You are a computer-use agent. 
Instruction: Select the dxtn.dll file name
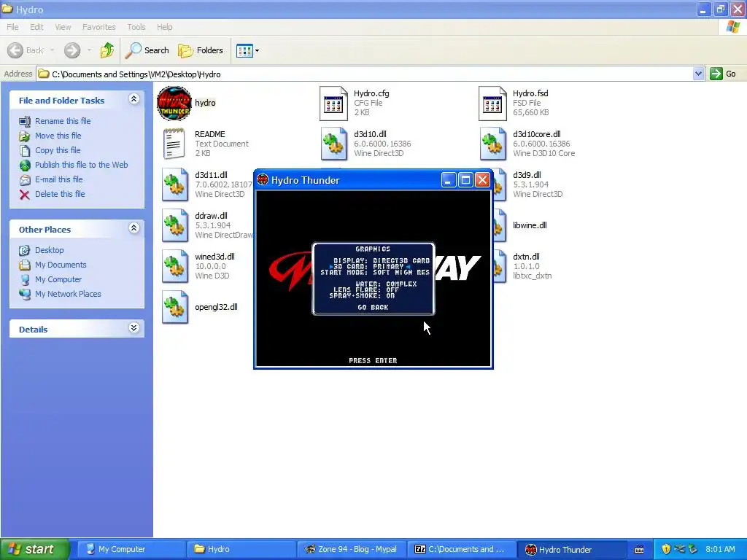click(x=526, y=257)
